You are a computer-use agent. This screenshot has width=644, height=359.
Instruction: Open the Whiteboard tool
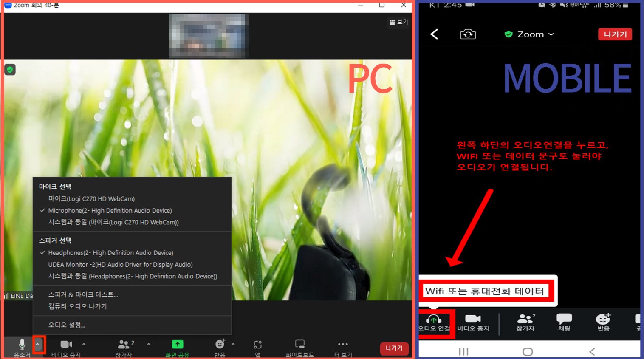[299, 345]
